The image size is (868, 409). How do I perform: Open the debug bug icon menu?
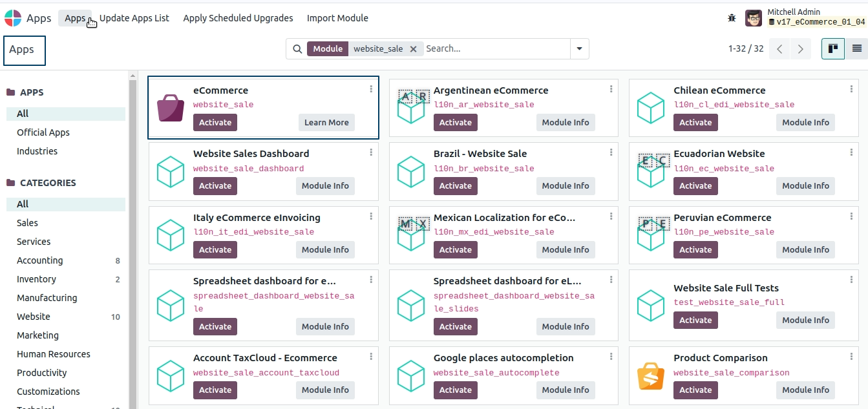pyautogui.click(x=732, y=18)
